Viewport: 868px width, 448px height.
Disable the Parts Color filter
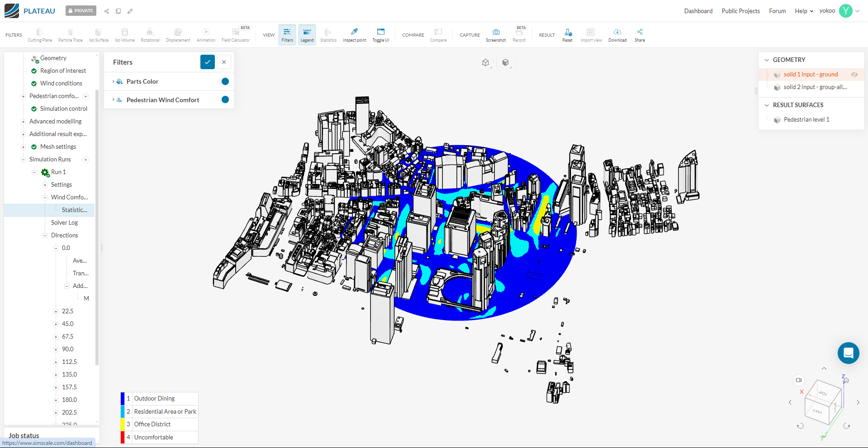point(224,81)
